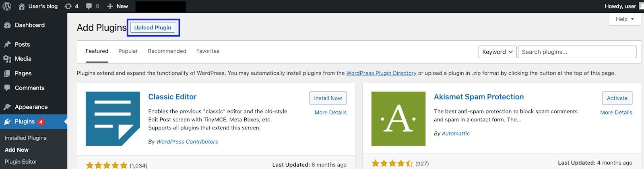The image size is (644, 169).
Task: Focus the Search plugins field
Action: point(577,52)
